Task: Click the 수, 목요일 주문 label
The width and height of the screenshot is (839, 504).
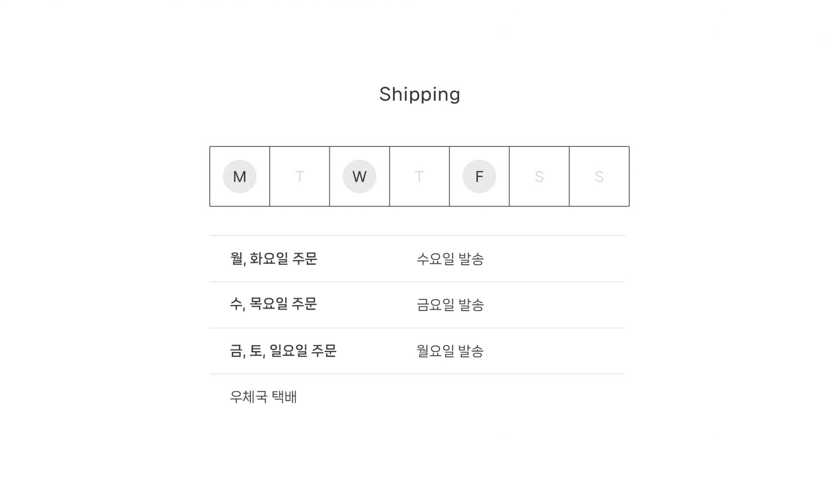Action: (x=273, y=304)
